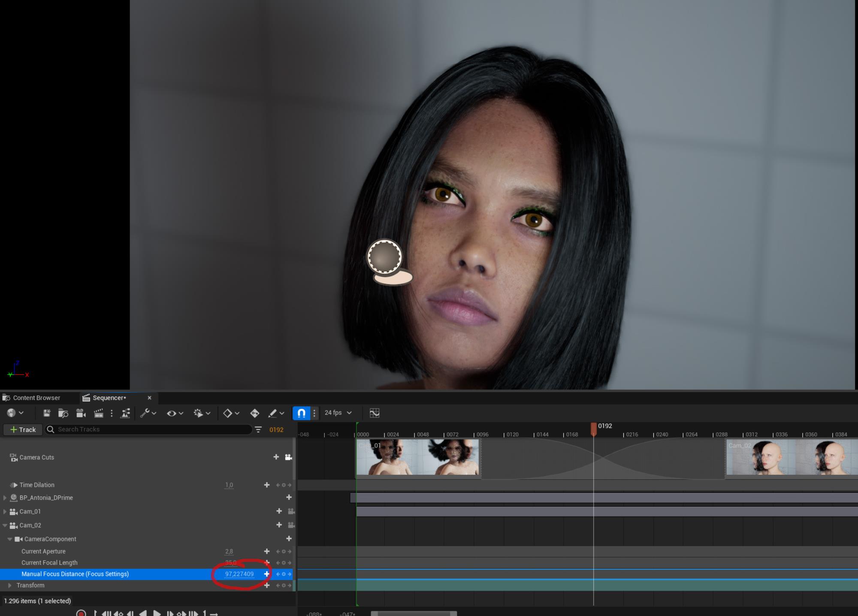The width and height of the screenshot is (858, 616).
Task: Open the snapping options three-dot menu
Action: [314, 413]
